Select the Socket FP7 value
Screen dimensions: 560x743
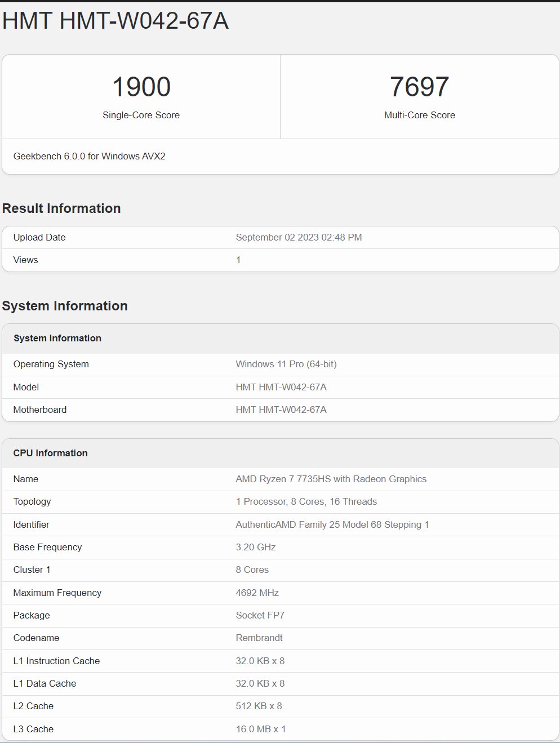pos(260,615)
